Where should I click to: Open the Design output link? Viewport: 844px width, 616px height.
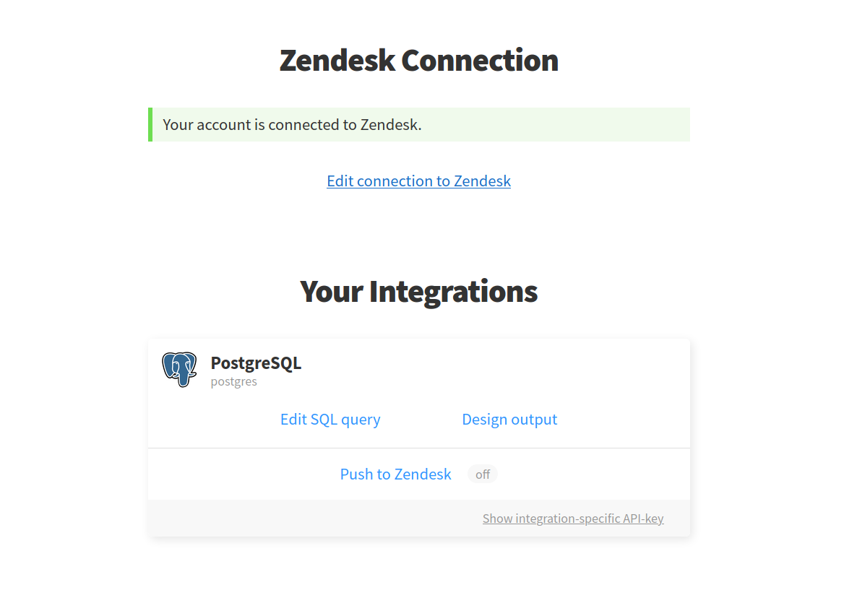click(509, 420)
